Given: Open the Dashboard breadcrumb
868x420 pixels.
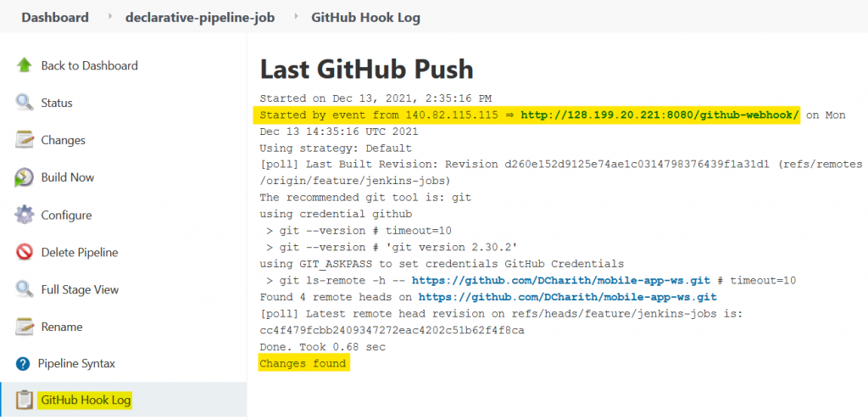Looking at the screenshot, I should tap(55, 17).
